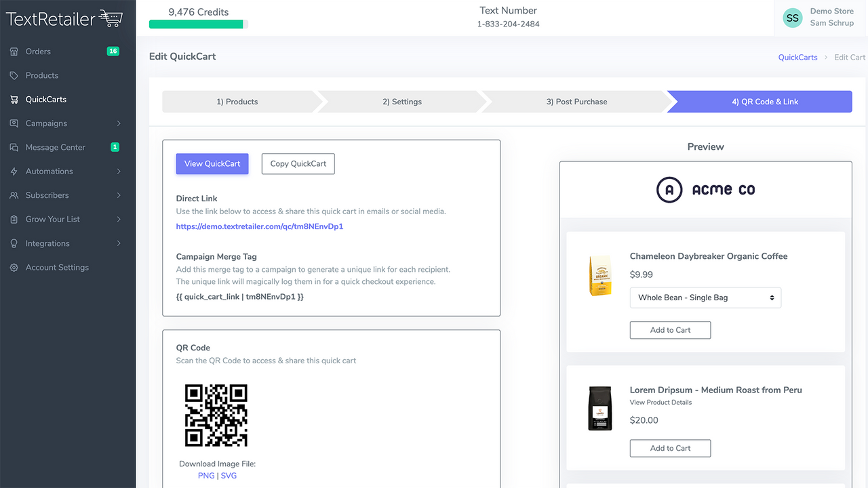Click the quick_cart_link merge tag text

click(x=240, y=297)
